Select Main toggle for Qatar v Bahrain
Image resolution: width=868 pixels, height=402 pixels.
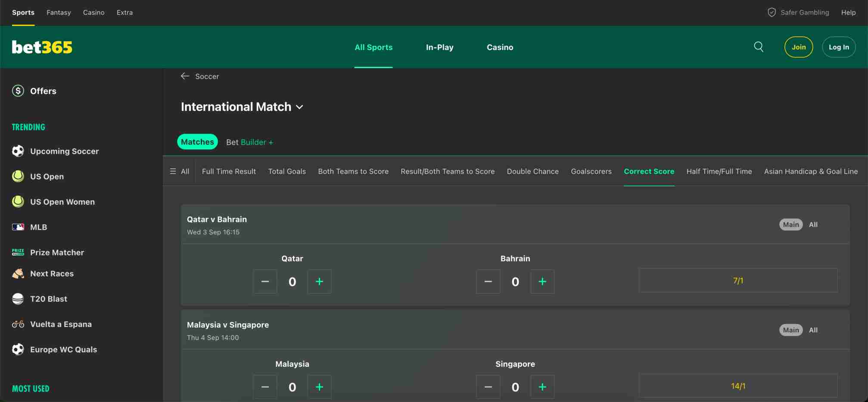pos(791,224)
